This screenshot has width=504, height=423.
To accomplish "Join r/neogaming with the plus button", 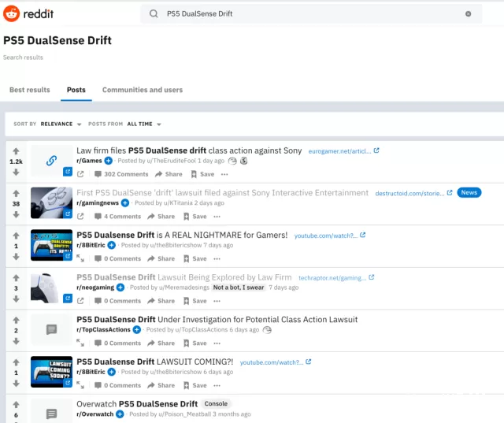I will pos(120,288).
